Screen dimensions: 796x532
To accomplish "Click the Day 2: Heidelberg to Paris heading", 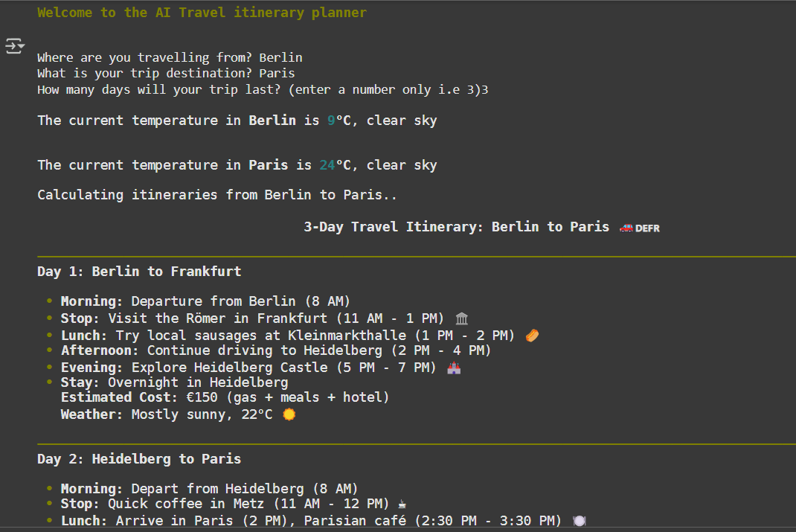I will pyautogui.click(x=139, y=459).
